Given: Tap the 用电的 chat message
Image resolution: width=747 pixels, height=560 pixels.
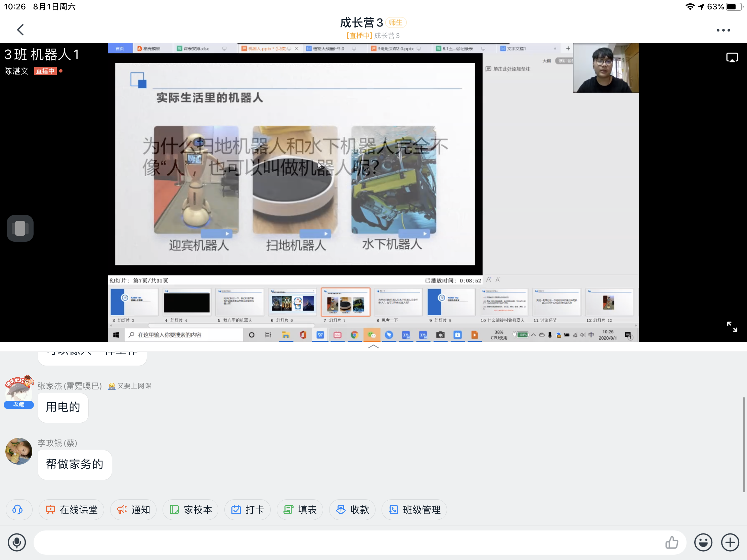Looking at the screenshot, I should click(x=63, y=408).
